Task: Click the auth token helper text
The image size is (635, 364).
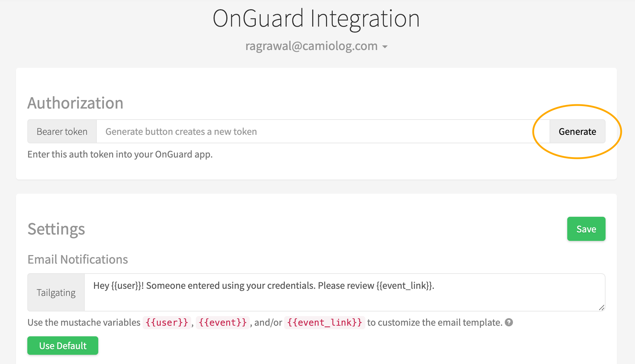Action: pyautogui.click(x=120, y=154)
